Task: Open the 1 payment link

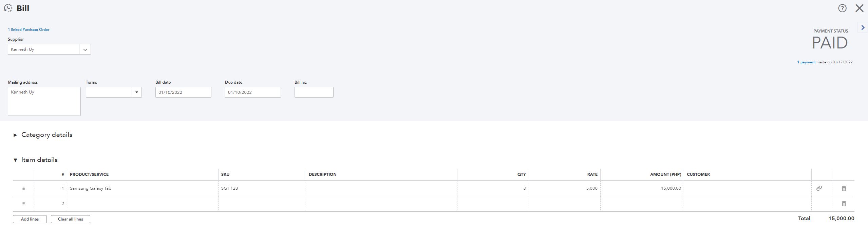Action: coord(806,62)
